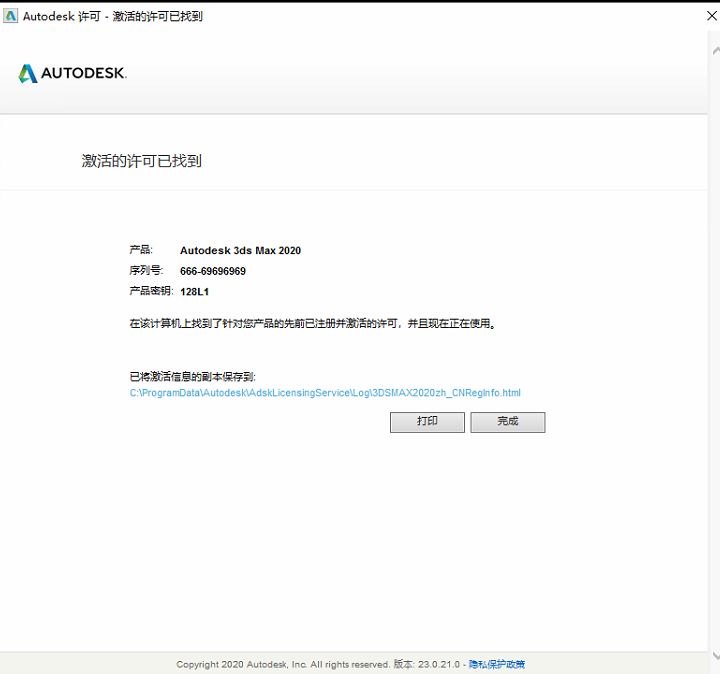Select the serial number 666-69696969
Image resolution: width=720 pixels, height=674 pixels.
(x=213, y=271)
